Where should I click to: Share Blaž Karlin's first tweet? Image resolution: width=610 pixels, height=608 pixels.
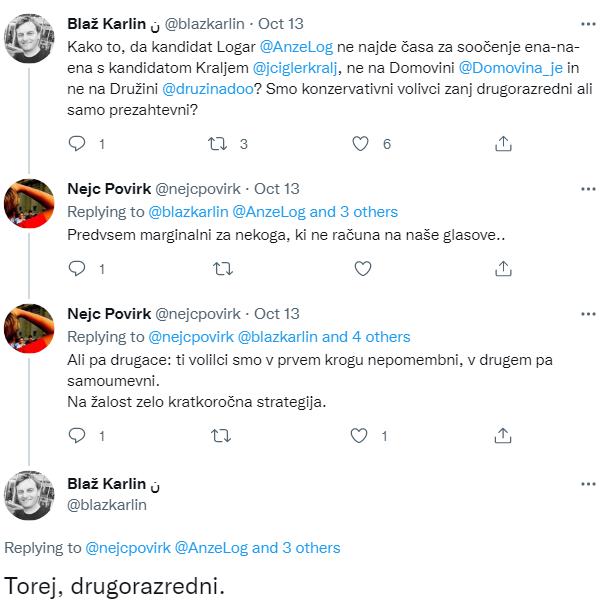pyautogui.click(x=504, y=144)
